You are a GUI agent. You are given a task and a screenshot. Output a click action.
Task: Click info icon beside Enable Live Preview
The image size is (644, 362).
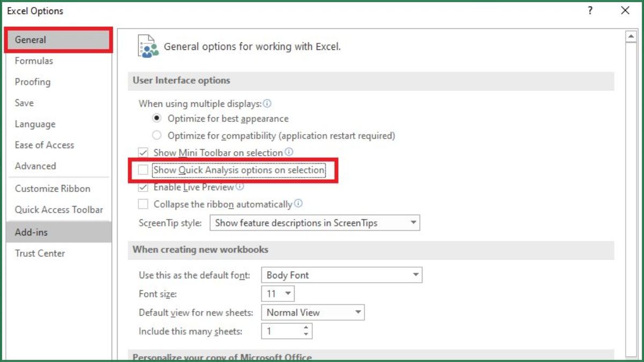click(x=240, y=187)
